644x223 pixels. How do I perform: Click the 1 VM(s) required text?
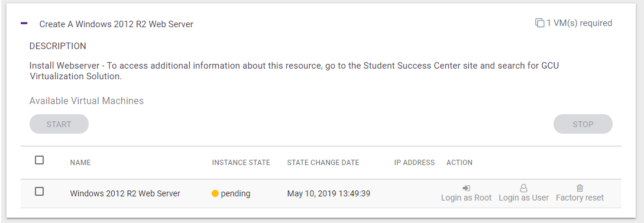click(x=579, y=23)
